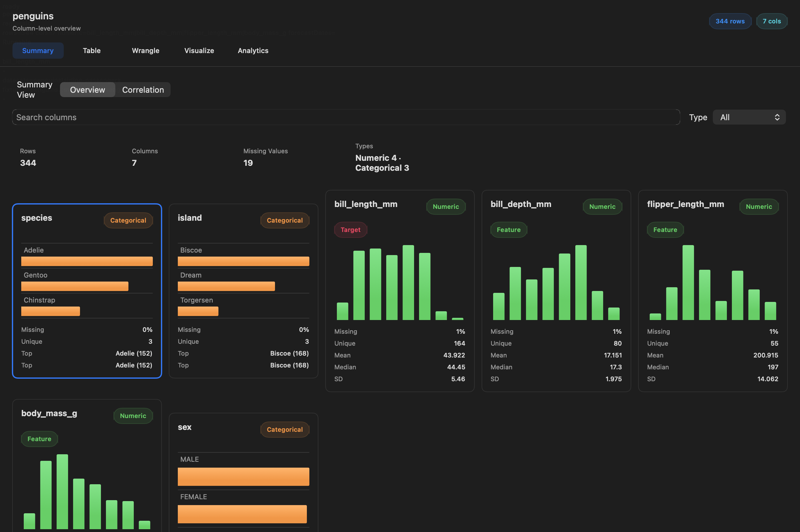The image size is (800, 532).
Task: Click the MALE bar in sex card
Action: (x=243, y=477)
